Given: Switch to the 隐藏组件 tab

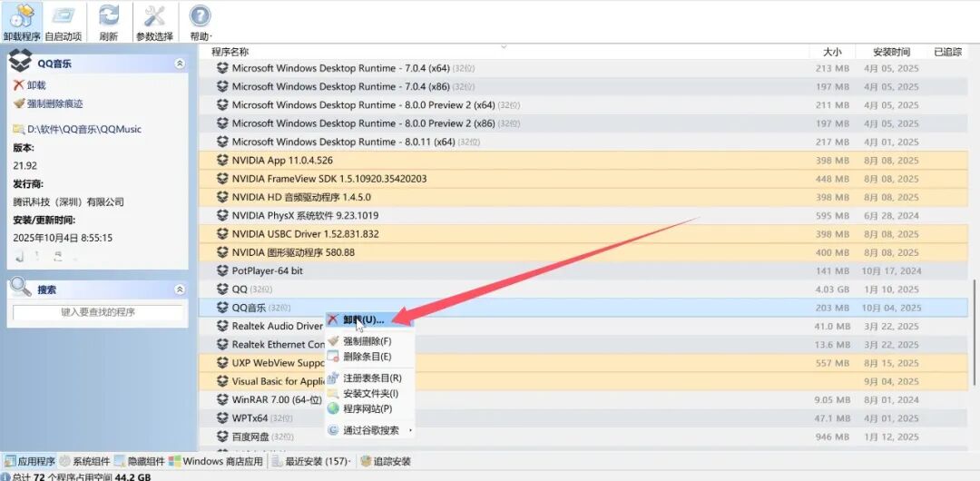Looking at the screenshot, I should tap(140, 462).
